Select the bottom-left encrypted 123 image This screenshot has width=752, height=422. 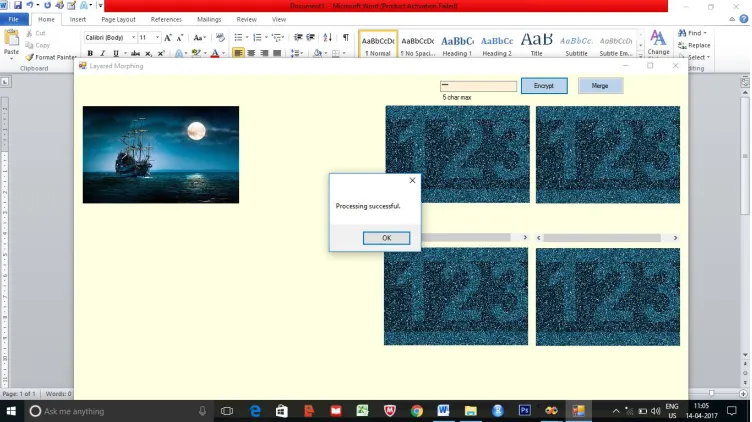[x=456, y=296]
